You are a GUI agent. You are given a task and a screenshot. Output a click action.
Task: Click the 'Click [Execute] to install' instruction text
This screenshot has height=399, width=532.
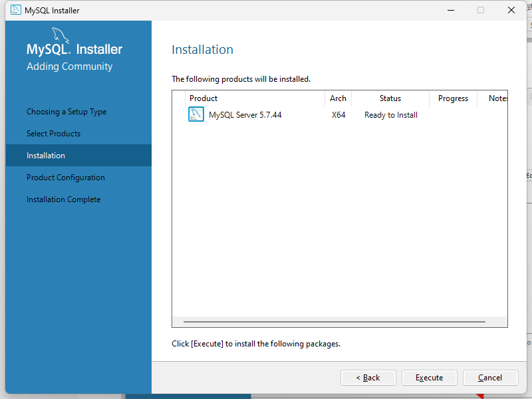pos(256,344)
